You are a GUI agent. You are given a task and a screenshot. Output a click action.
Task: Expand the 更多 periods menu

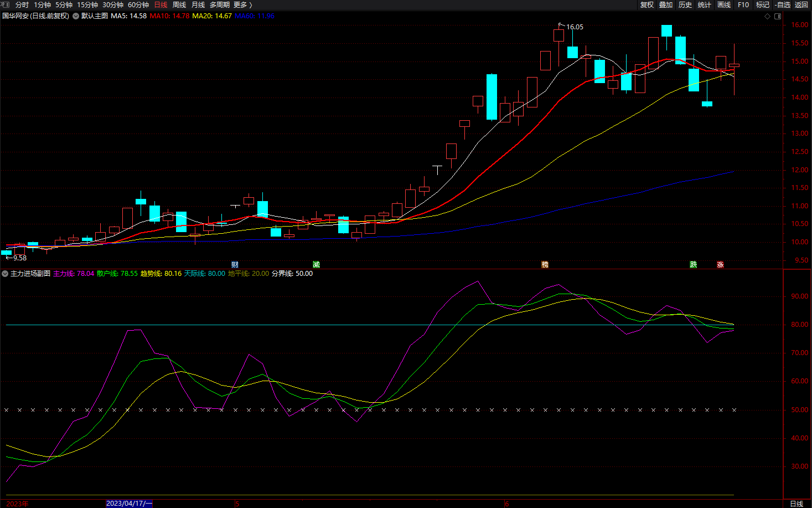(x=242, y=5)
